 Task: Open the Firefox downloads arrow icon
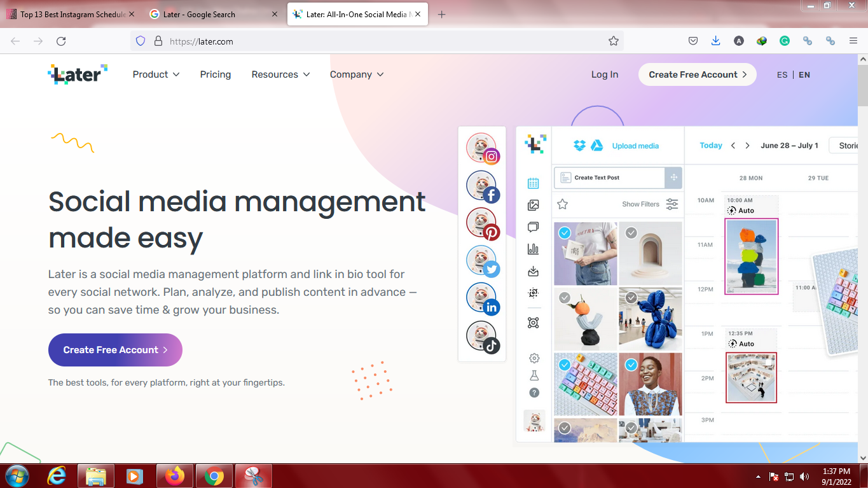click(x=715, y=41)
